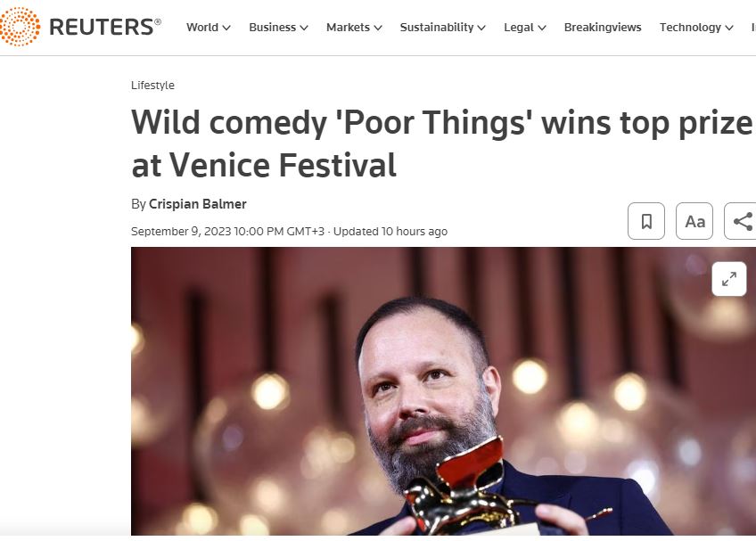The height and width of the screenshot is (541, 756).
Task: Expand the Legal dropdown arrow
Action: pyautogui.click(x=542, y=28)
